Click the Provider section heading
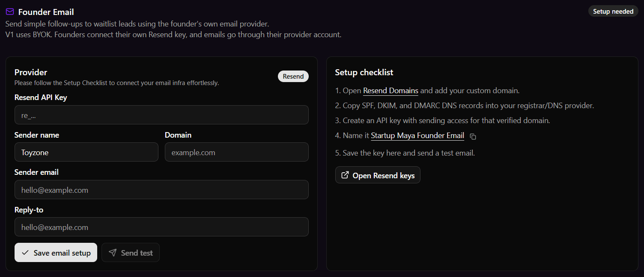The width and height of the screenshot is (644, 277). (31, 72)
